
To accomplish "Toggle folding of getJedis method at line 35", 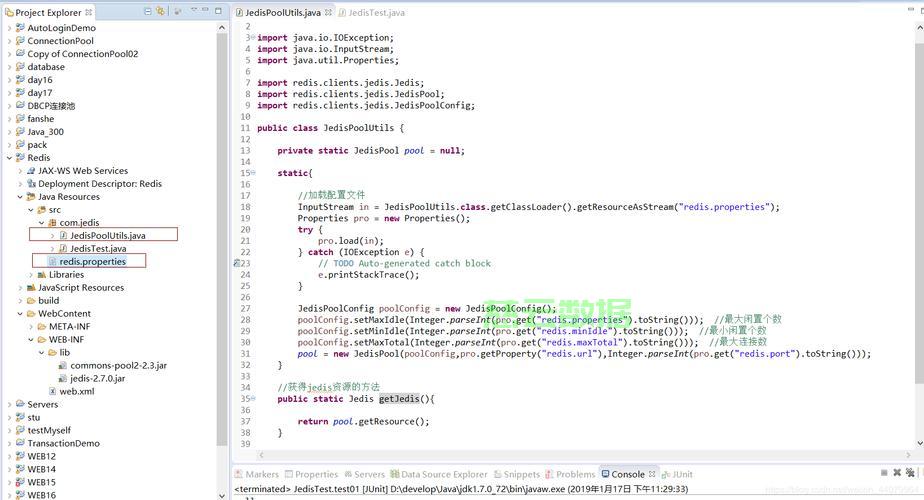I will [x=253, y=399].
